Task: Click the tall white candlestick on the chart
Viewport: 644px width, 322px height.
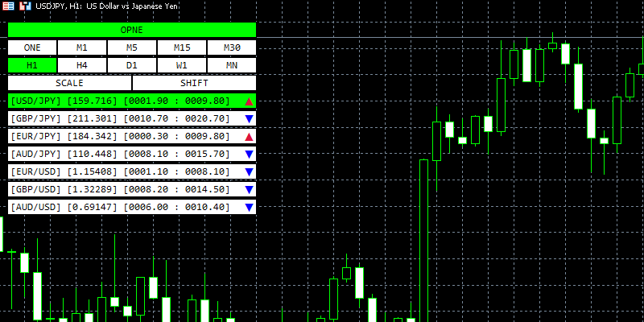Action: [423, 242]
